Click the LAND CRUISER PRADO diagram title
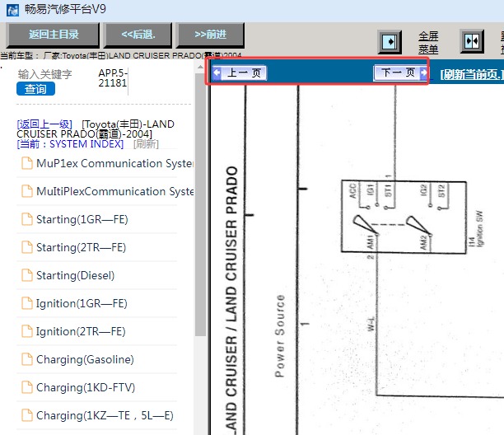The width and height of the screenshot is (504, 435). (231, 300)
